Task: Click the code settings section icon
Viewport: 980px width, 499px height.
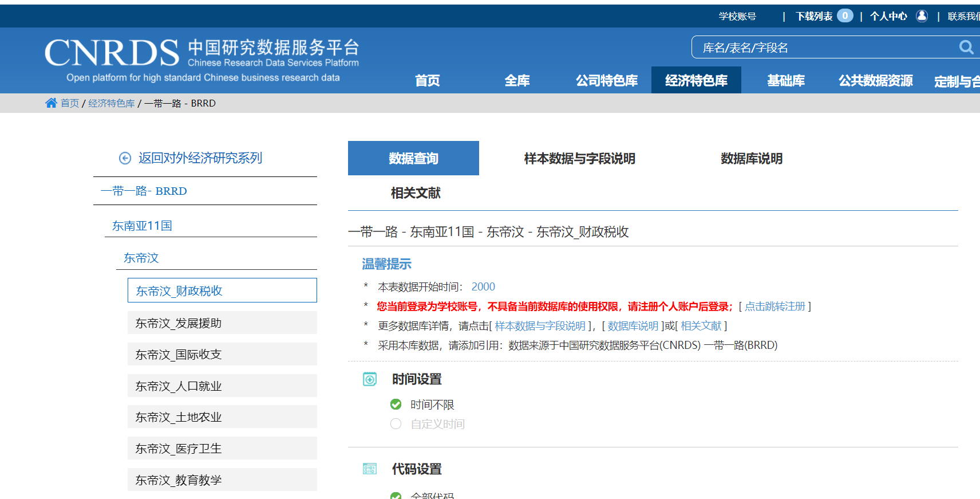Action: click(370, 469)
